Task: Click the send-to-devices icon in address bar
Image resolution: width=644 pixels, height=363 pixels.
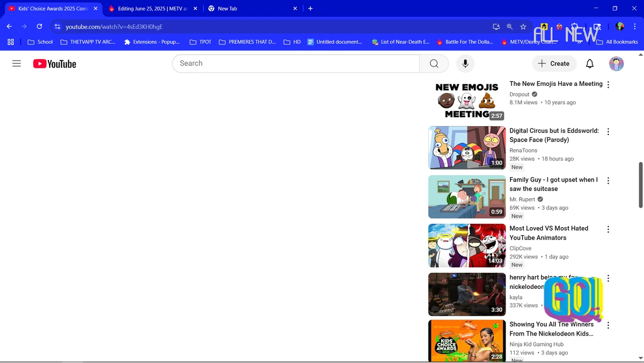Action: point(496,26)
